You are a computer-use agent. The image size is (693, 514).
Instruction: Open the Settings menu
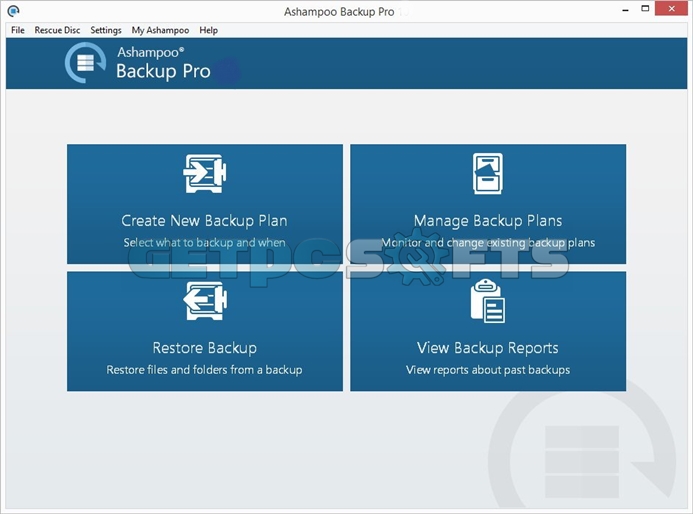[x=106, y=30]
